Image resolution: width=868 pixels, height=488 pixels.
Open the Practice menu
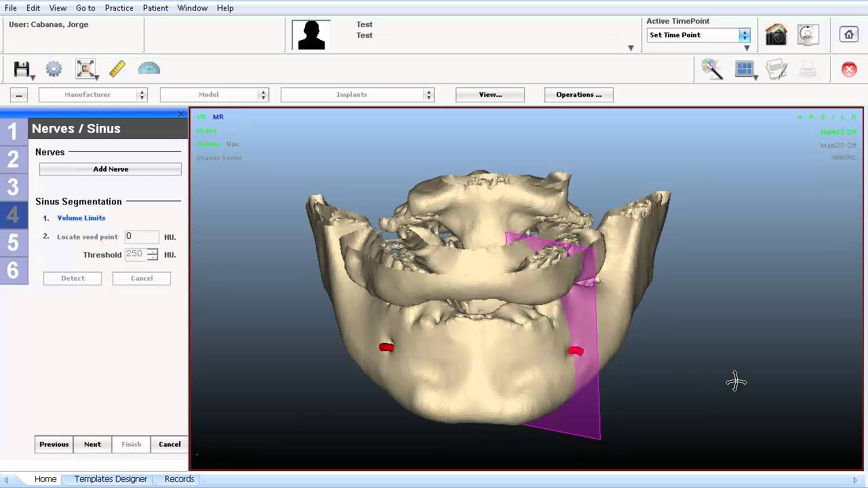click(119, 8)
